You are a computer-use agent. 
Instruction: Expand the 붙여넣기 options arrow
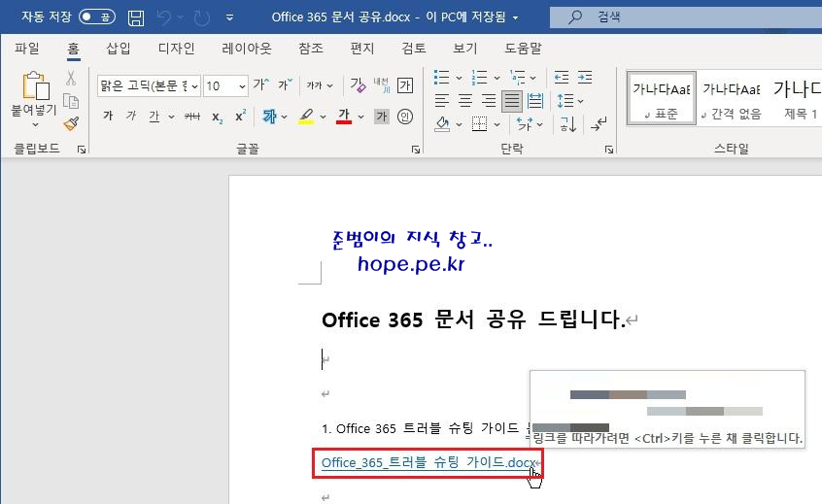35,124
